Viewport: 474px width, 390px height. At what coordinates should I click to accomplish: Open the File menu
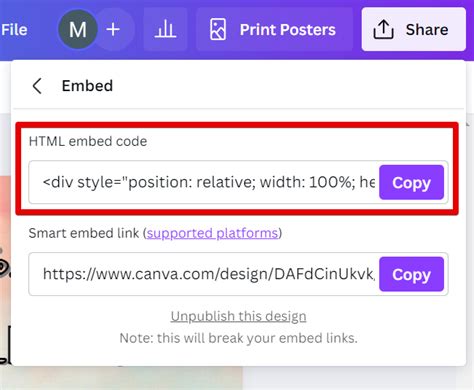click(x=14, y=30)
